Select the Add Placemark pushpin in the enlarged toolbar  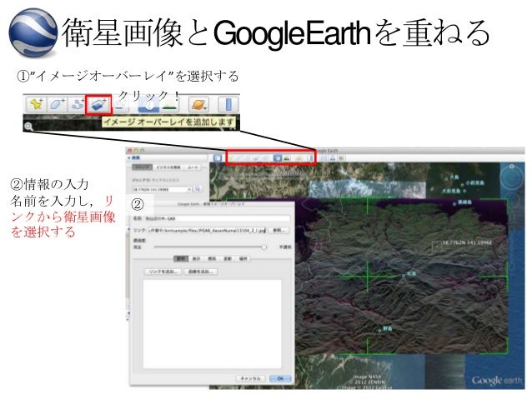(37, 104)
